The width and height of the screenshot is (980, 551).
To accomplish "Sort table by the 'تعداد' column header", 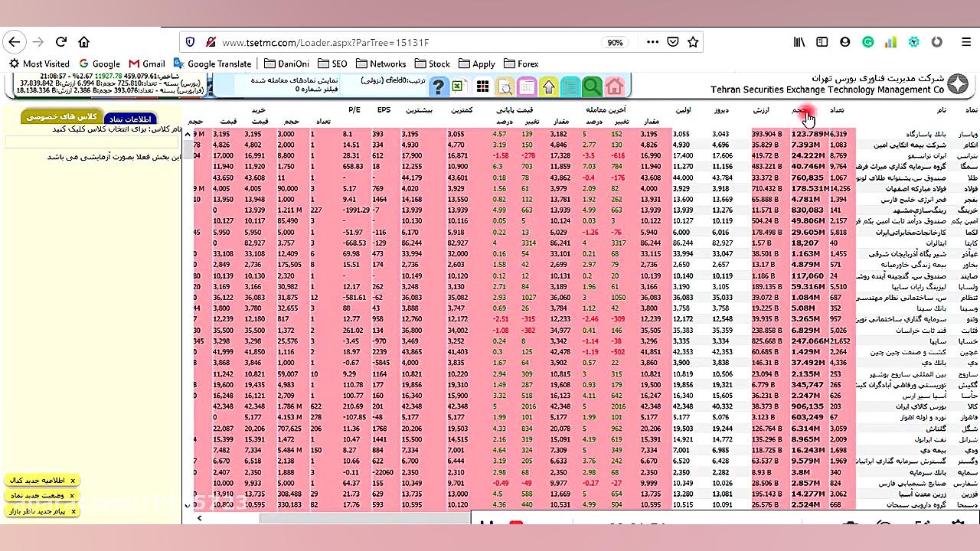I will 837,110.
